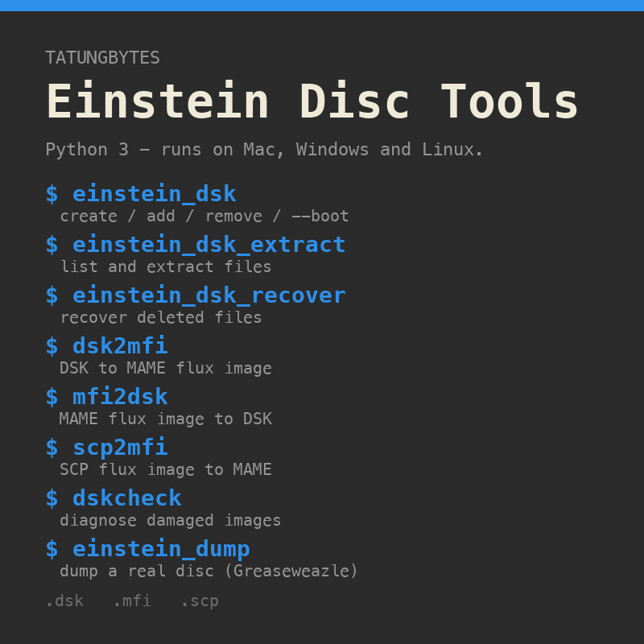
Task: Click 'recover deleted files' description
Action: 161,317
